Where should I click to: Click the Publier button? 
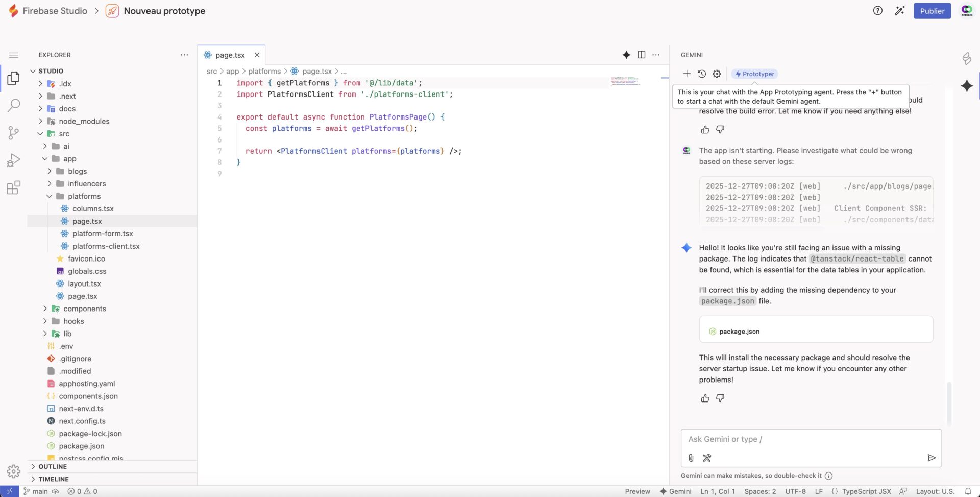pyautogui.click(x=933, y=10)
